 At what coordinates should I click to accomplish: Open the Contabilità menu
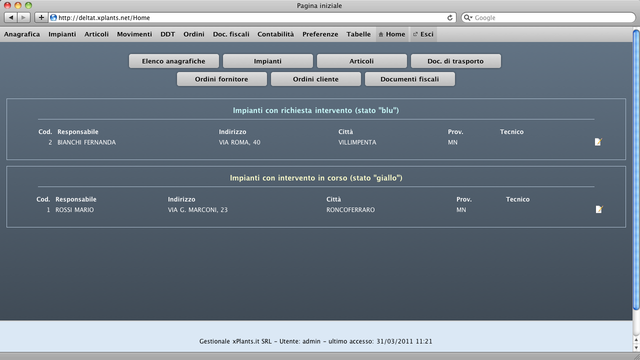point(276,34)
